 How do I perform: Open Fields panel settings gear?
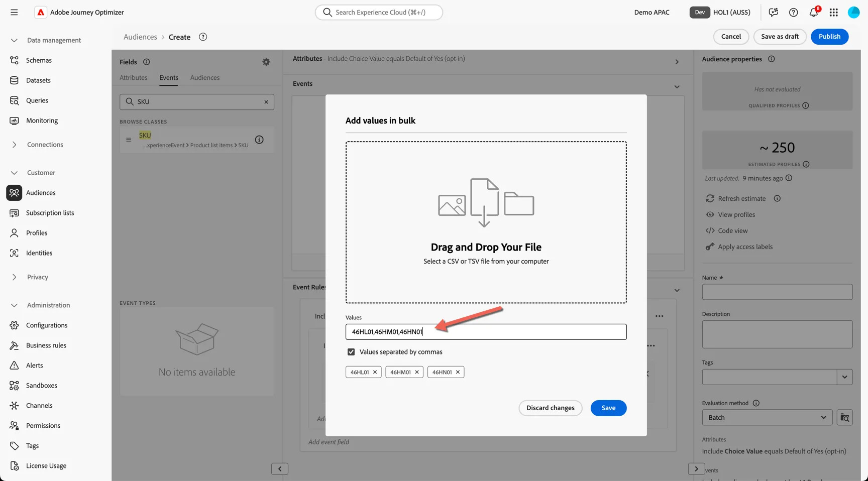tap(266, 62)
